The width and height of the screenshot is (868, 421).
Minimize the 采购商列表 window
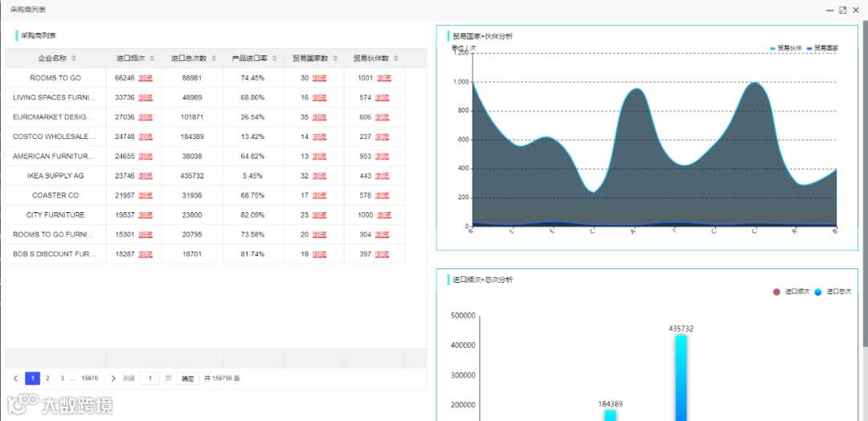point(829,10)
